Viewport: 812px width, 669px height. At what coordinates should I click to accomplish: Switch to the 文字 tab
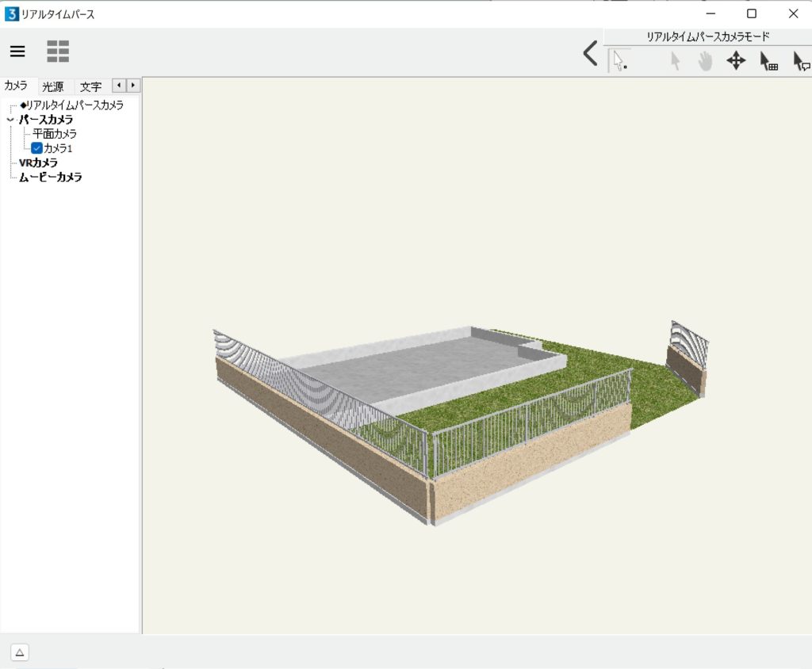[x=90, y=86]
